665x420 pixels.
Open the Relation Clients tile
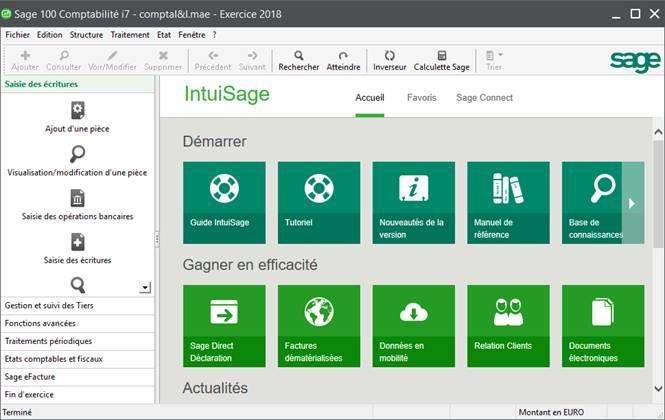click(508, 326)
